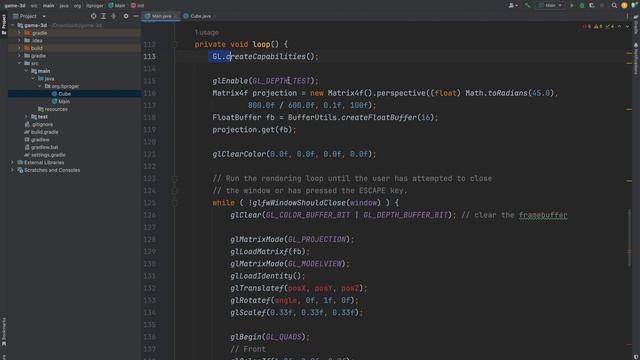Image resolution: width=640 pixels, height=360 pixels.
Task: Click the green Debug bug icon
Action: click(582, 6)
